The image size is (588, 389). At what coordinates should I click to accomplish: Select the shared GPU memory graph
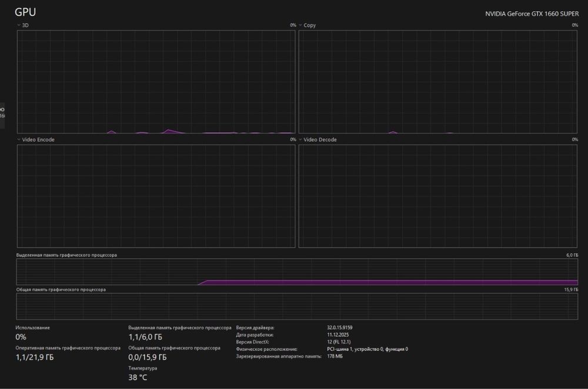tap(297, 306)
